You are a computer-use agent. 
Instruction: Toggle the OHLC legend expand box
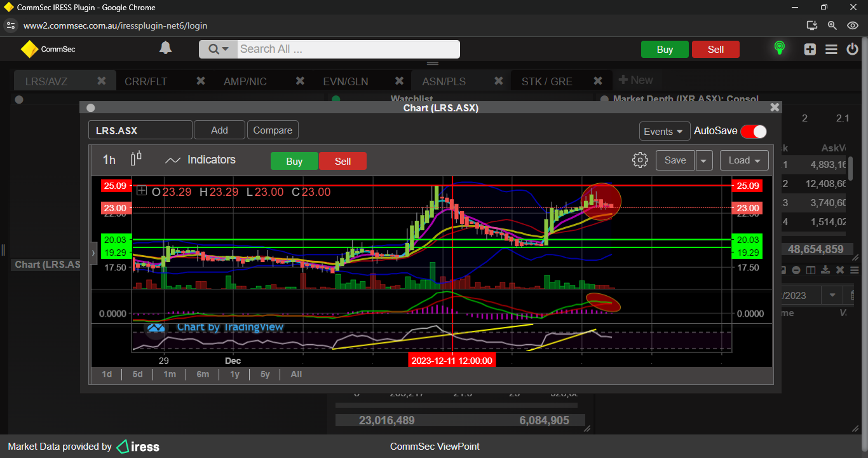(x=141, y=191)
